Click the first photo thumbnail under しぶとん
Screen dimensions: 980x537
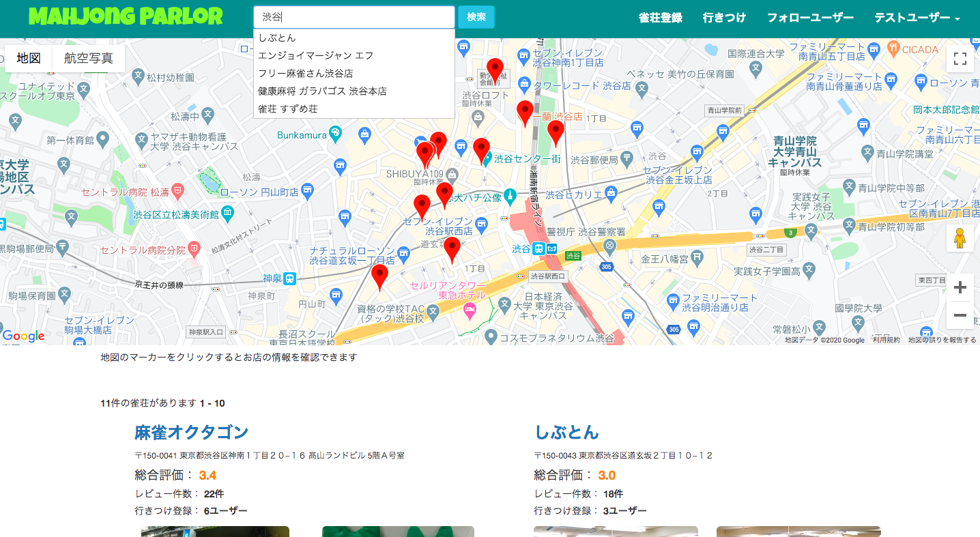point(615,532)
